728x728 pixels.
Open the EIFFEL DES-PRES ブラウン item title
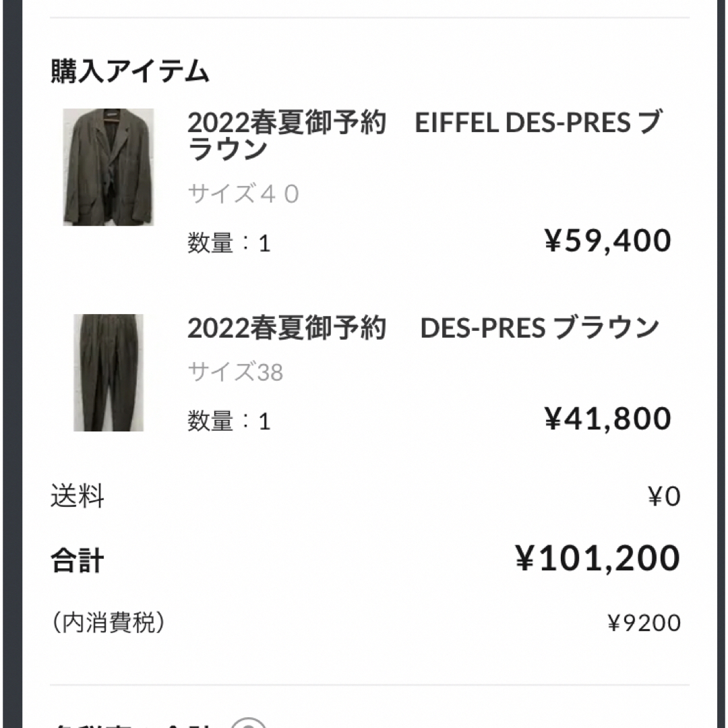point(425,135)
